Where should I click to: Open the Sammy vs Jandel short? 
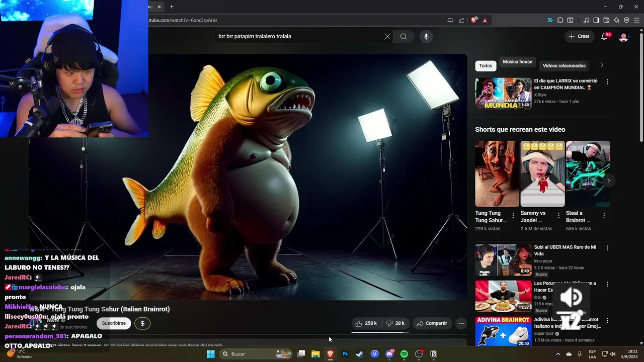click(542, 174)
